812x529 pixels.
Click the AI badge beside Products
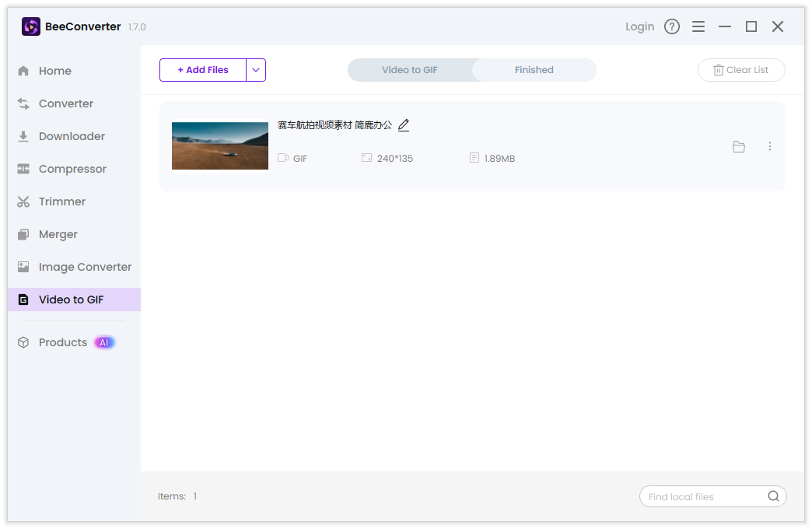(x=104, y=342)
